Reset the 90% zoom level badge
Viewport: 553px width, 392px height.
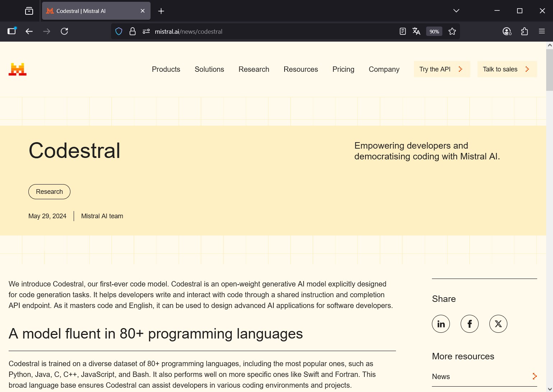point(434,32)
